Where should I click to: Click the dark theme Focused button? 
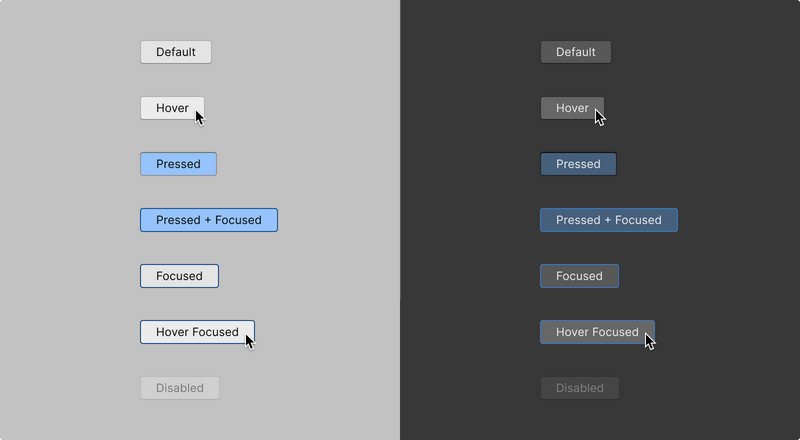(x=579, y=276)
